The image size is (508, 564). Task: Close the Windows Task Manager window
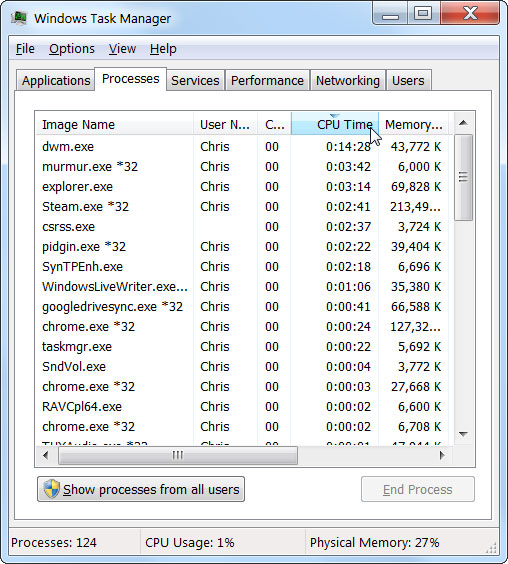click(x=470, y=14)
